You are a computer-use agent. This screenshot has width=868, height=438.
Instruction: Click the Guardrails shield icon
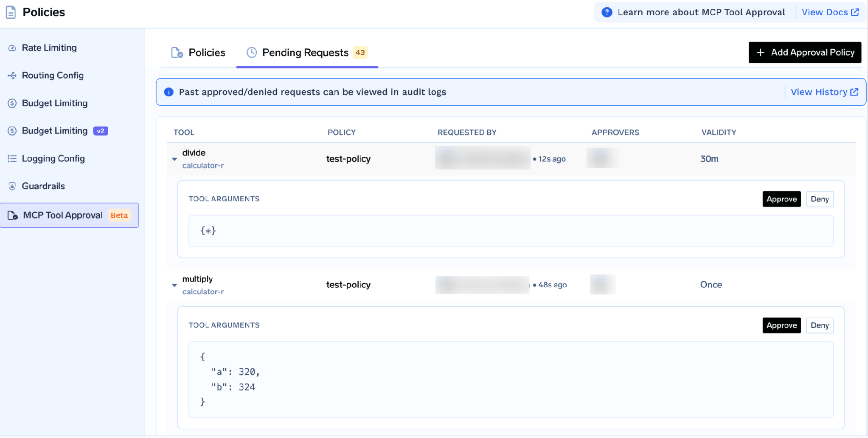pyautogui.click(x=12, y=186)
